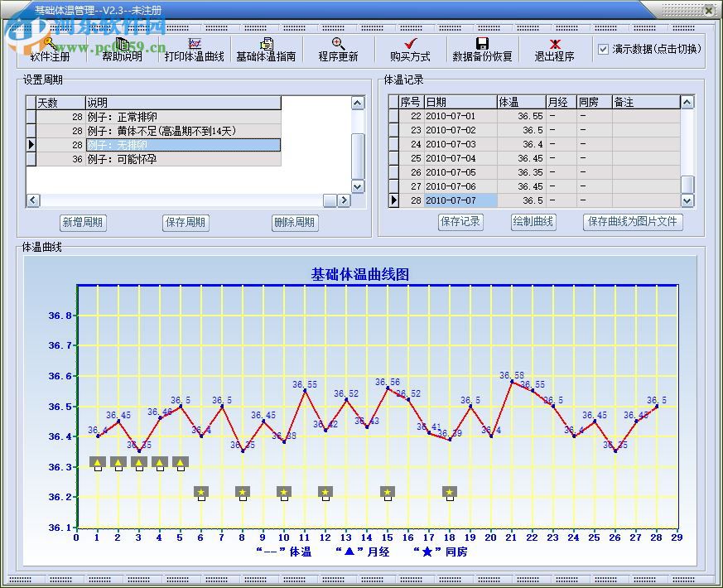Image resolution: width=723 pixels, height=588 pixels.
Task: Click the 打印体温曲线 print chart icon
Action: [194, 50]
